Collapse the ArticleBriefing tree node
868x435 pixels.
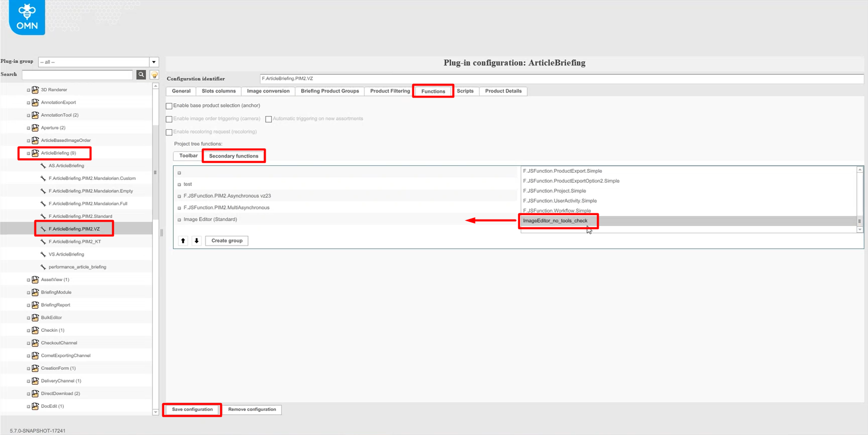28,153
